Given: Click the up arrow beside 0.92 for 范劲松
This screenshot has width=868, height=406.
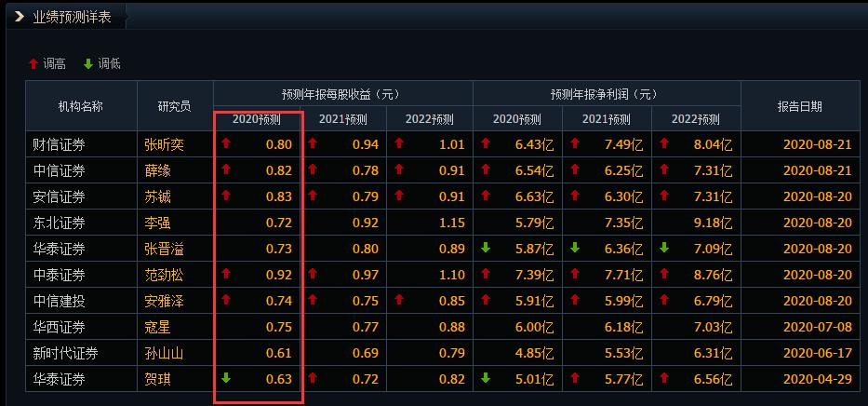Looking at the screenshot, I should 226,274.
